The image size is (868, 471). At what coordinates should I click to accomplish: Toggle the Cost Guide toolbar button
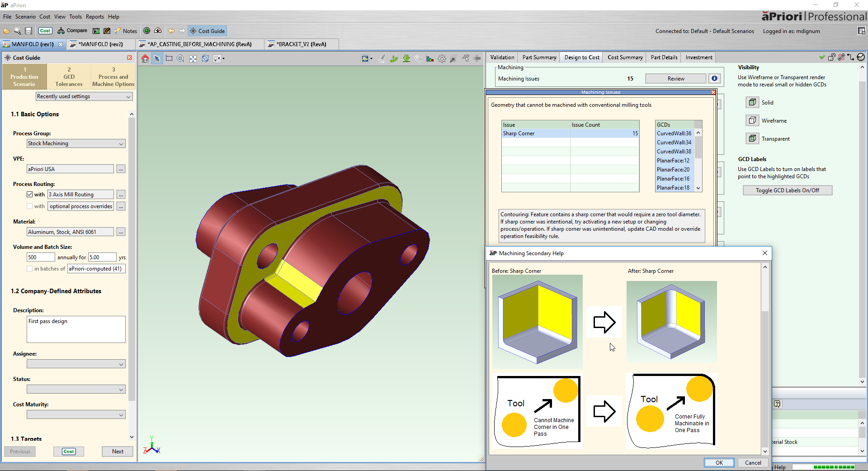[x=207, y=31]
